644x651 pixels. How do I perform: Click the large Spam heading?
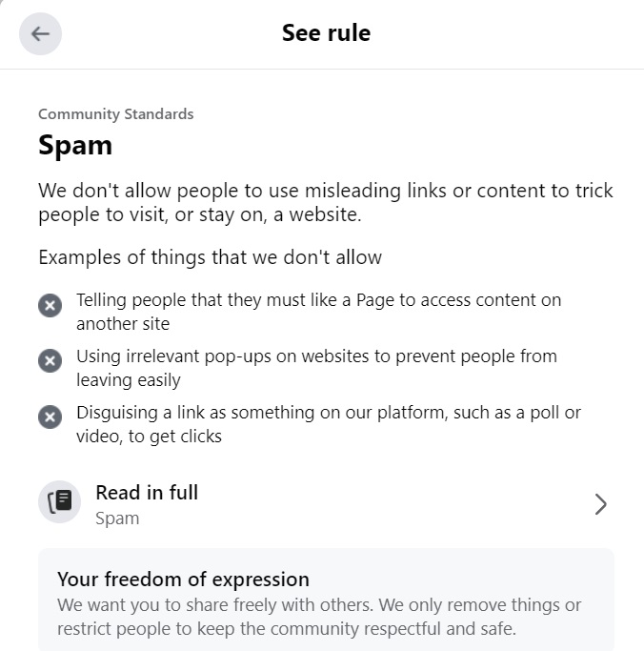tap(75, 146)
